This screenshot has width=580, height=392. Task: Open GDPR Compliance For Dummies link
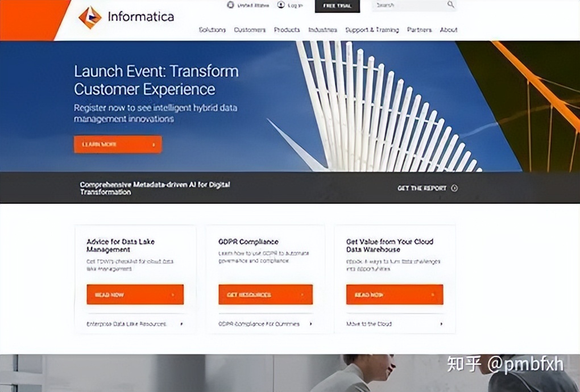point(259,324)
